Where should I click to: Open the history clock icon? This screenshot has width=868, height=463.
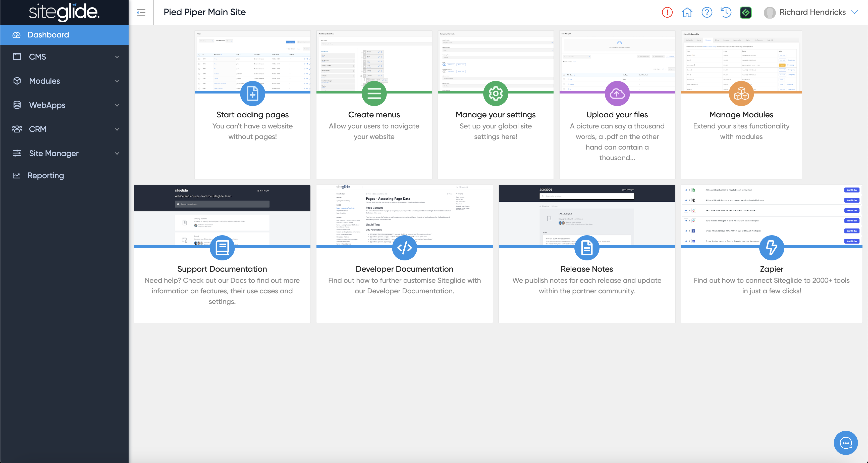point(726,13)
